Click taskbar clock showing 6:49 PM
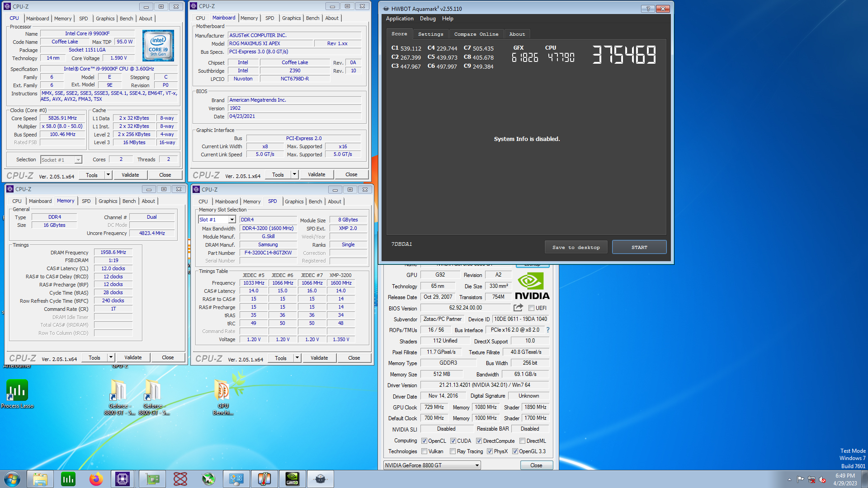This screenshot has width=868, height=488. pyautogui.click(x=845, y=479)
